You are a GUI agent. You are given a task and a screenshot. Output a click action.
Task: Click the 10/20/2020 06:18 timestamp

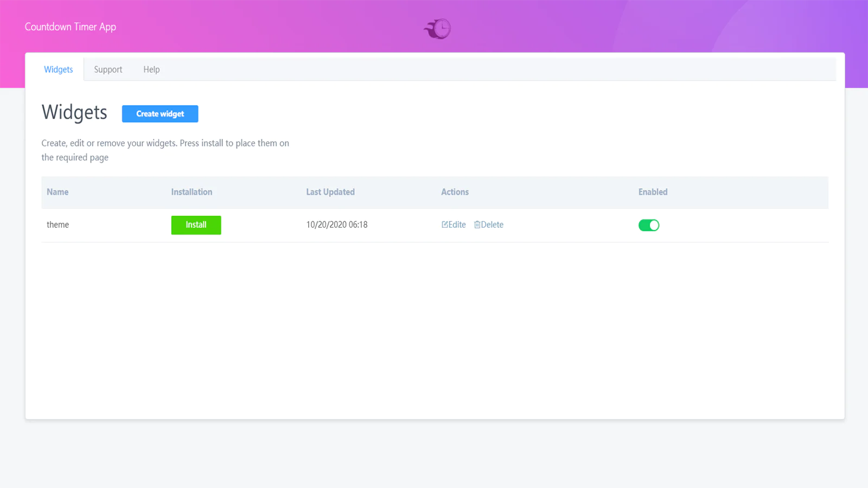point(337,224)
